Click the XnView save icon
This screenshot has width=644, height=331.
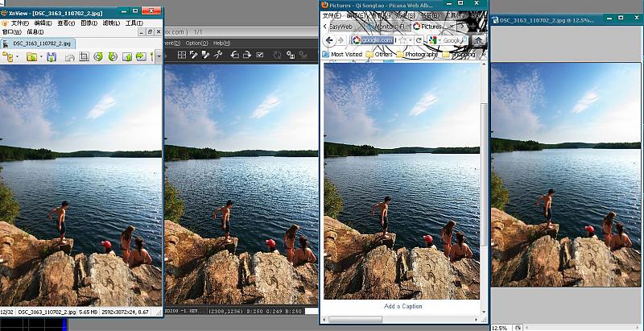[x=52, y=57]
